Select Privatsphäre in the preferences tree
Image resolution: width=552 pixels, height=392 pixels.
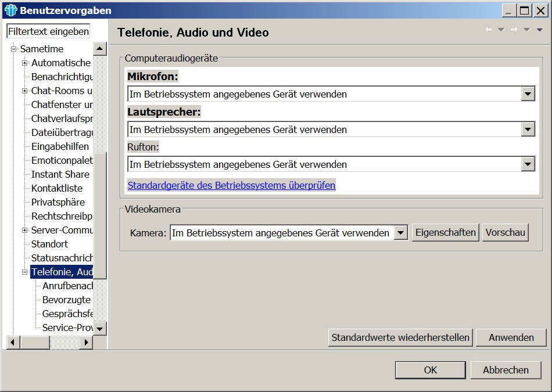pyautogui.click(x=58, y=202)
